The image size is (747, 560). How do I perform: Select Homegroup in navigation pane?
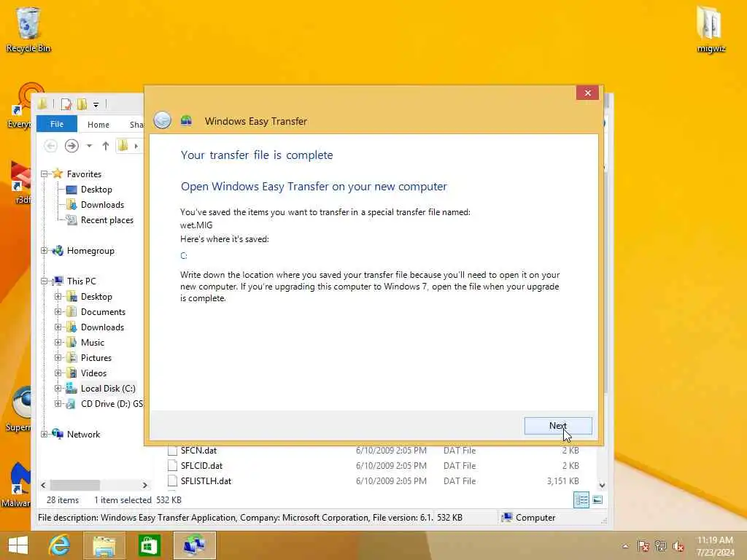click(90, 251)
